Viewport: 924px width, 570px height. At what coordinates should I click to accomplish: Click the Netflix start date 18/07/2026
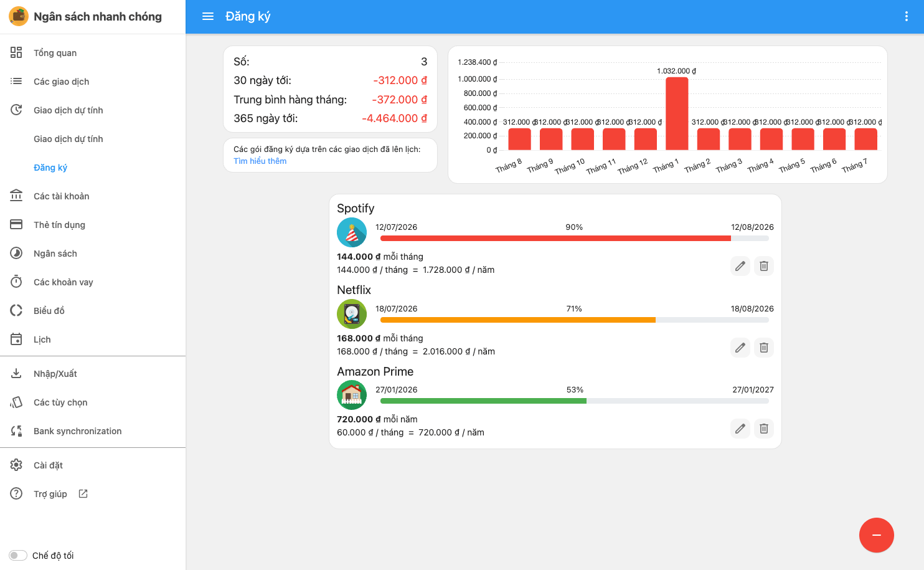point(397,309)
